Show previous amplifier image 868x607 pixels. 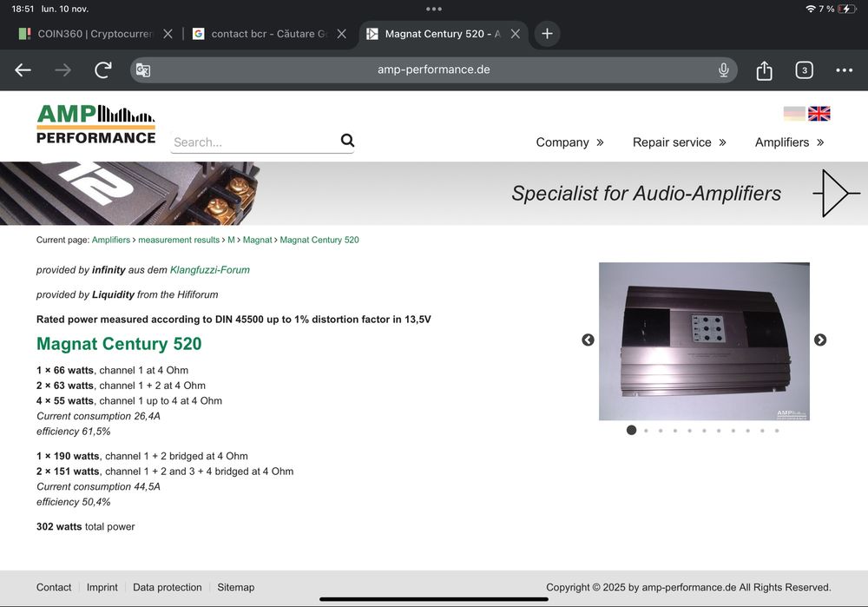588,340
